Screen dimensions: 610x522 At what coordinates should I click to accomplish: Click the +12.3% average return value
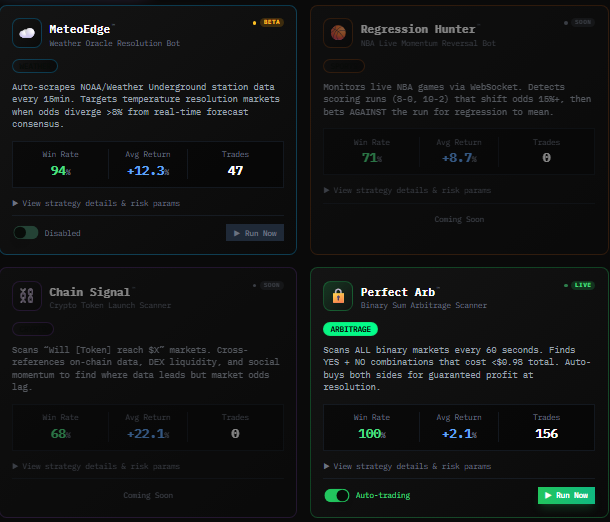click(148, 171)
